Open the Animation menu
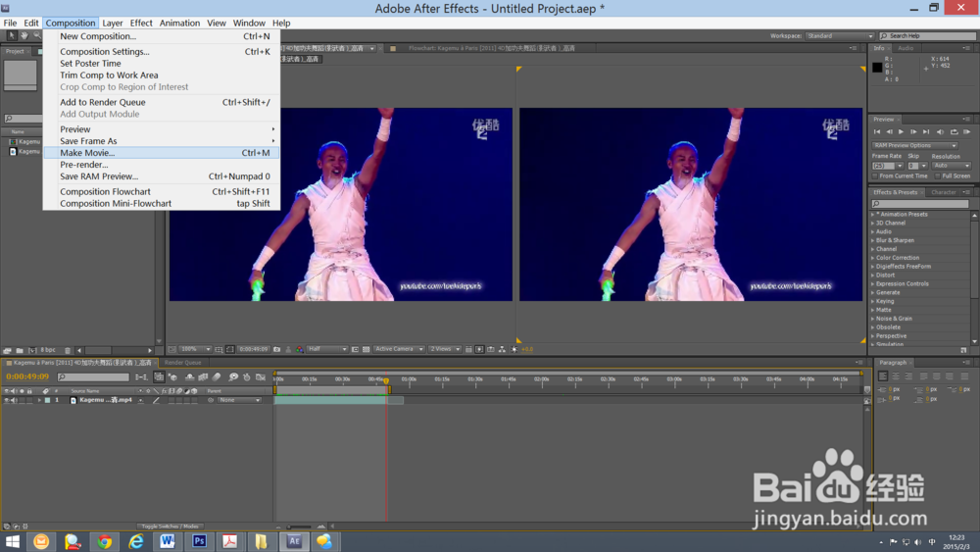 click(x=179, y=24)
